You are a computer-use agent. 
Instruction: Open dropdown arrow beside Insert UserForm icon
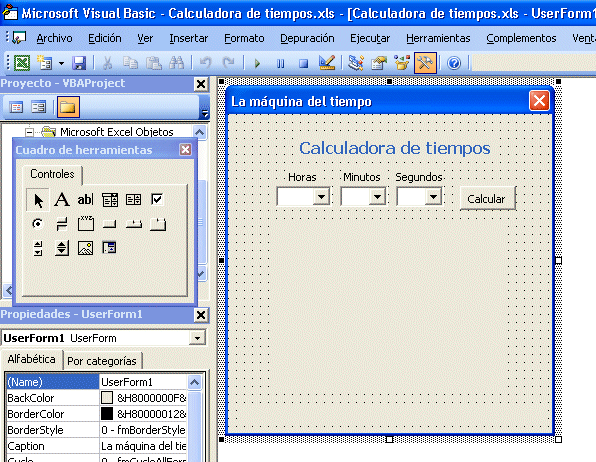61,63
